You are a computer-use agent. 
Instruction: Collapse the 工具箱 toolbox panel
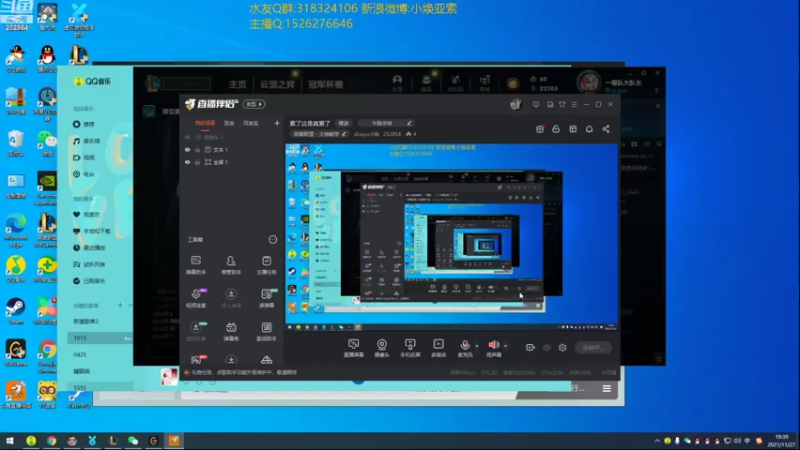(272, 239)
